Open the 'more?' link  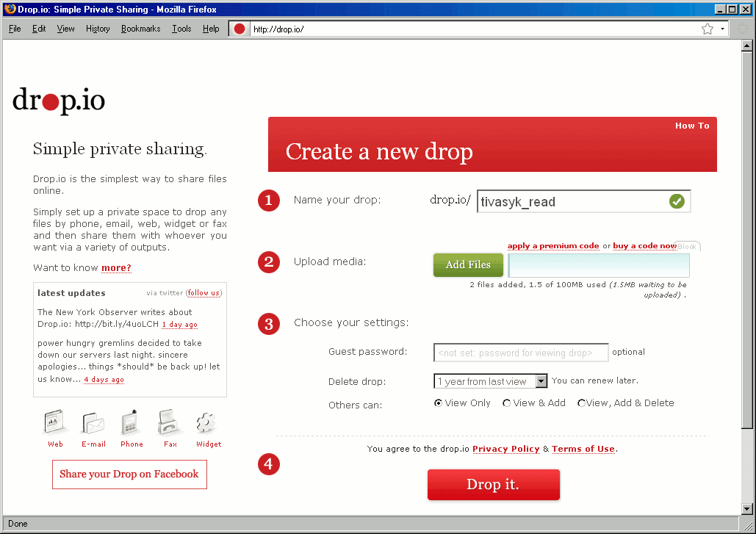tap(116, 268)
